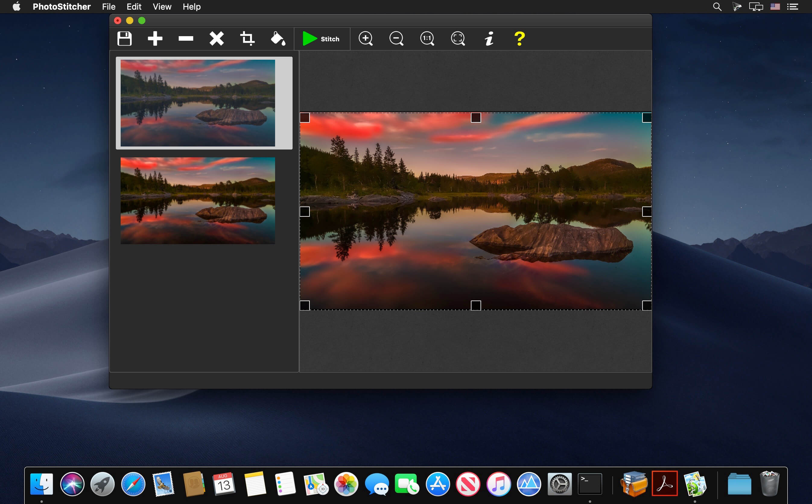The image size is (812, 504).
Task: Select the second source image thumbnail
Action: 198,201
